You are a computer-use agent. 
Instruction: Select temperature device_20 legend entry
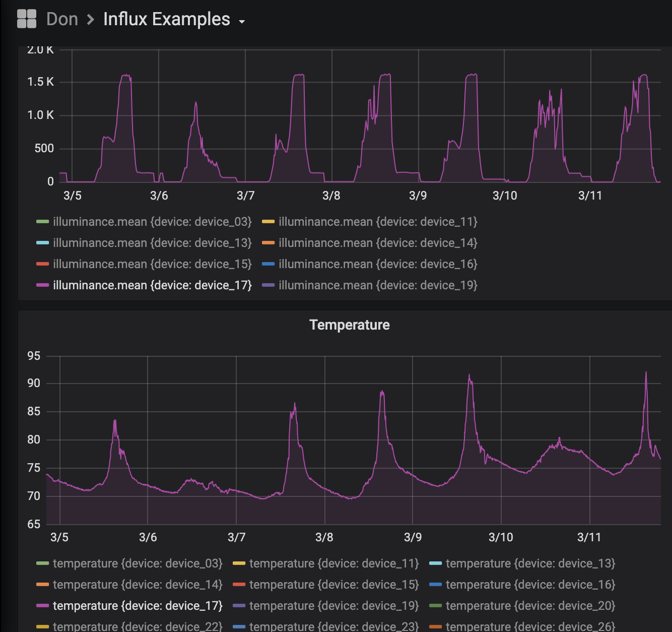pyautogui.click(x=530, y=606)
